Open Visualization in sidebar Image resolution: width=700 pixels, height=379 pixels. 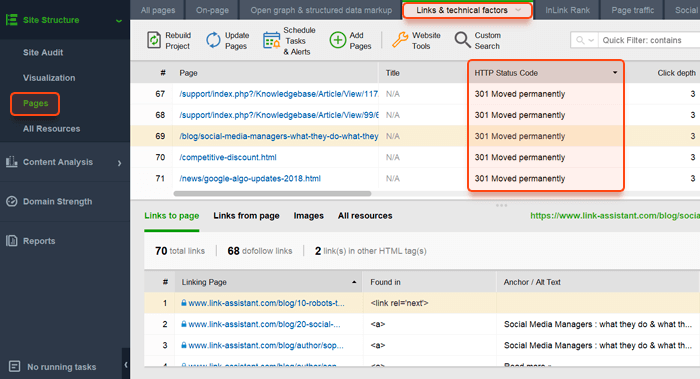(49, 78)
